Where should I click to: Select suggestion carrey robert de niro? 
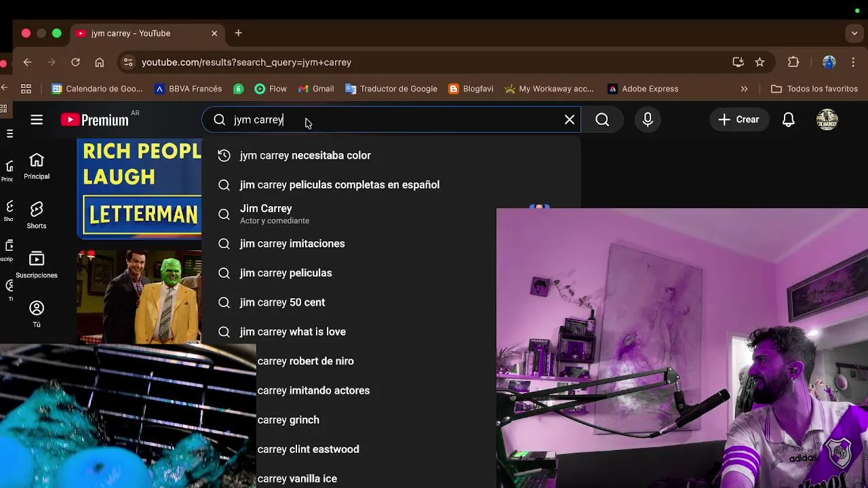tap(376, 361)
